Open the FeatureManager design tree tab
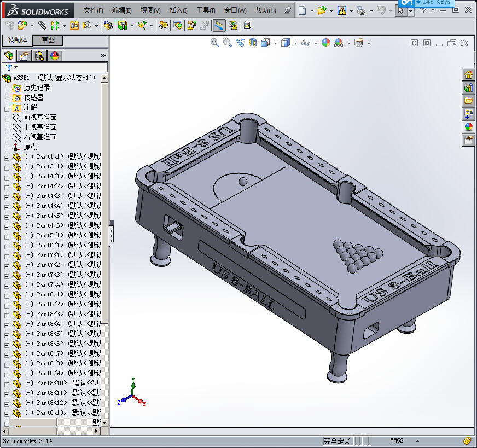The image size is (477, 448). [x=9, y=56]
